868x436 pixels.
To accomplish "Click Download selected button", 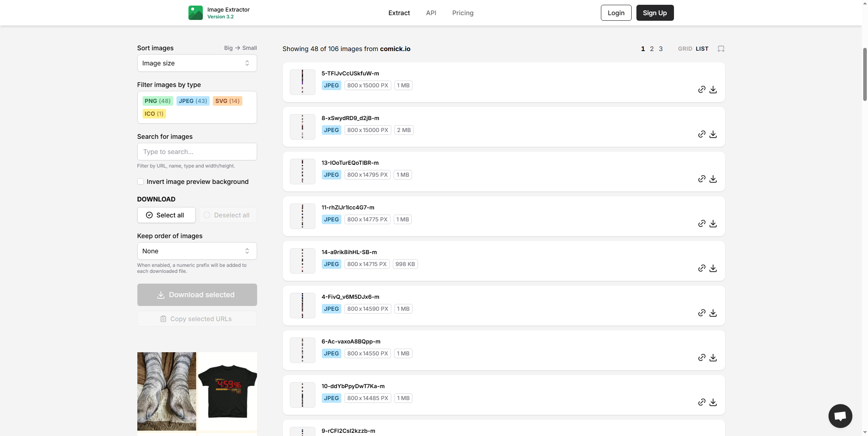I will point(197,295).
